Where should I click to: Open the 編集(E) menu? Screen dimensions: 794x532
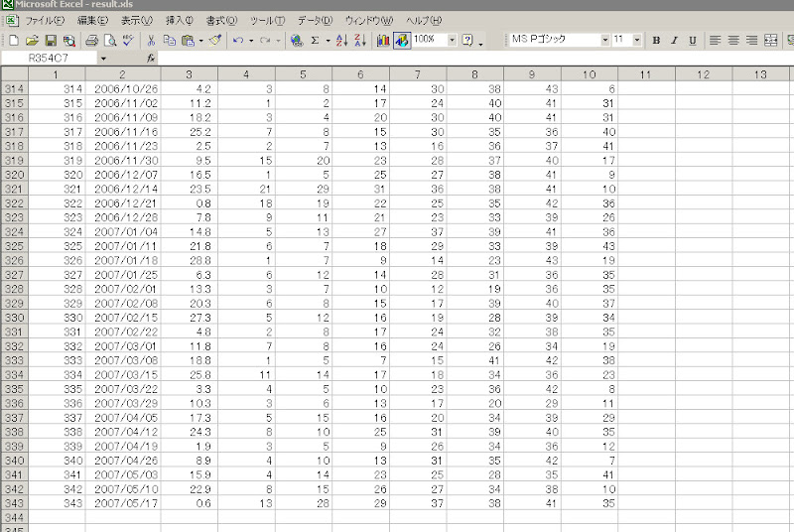pos(92,21)
